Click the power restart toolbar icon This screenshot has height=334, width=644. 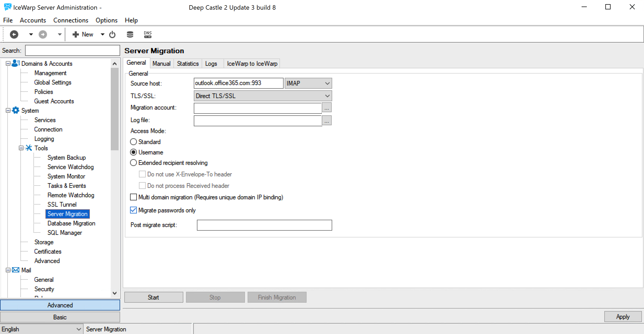coord(112,34)
